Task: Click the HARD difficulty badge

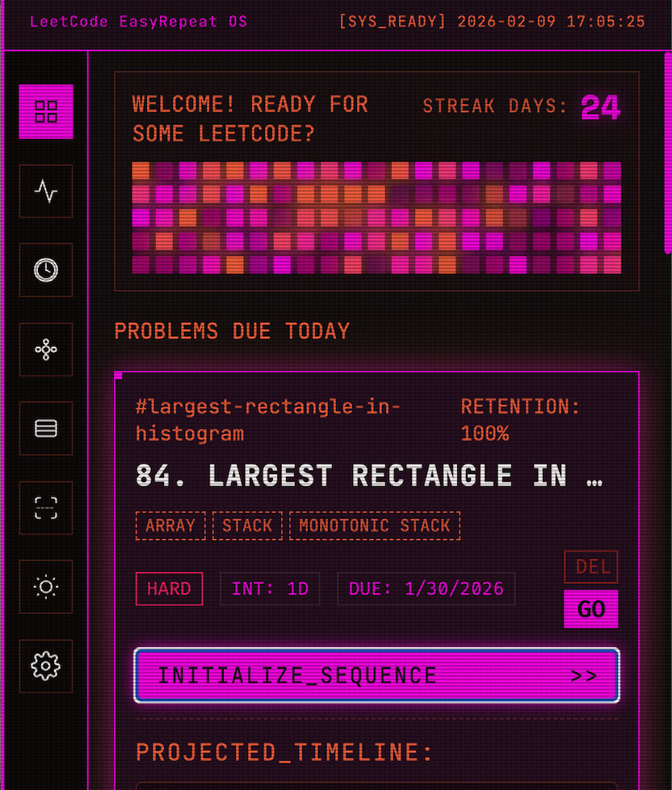Action: click(170, 589)
